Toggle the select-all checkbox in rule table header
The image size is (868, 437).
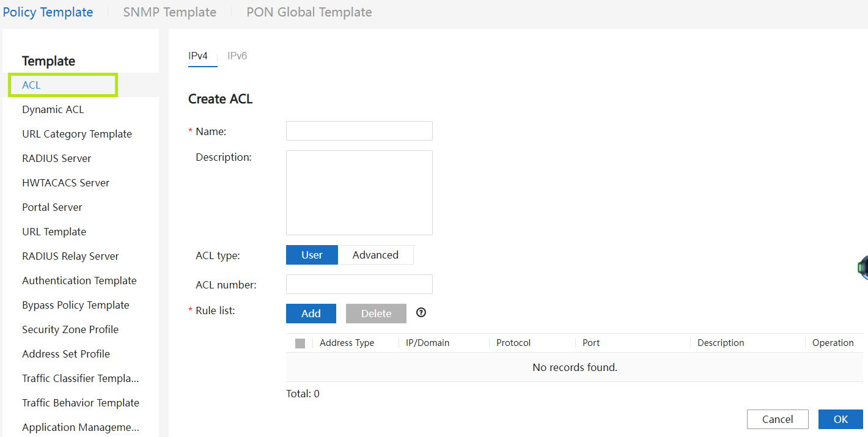point(300,343)
